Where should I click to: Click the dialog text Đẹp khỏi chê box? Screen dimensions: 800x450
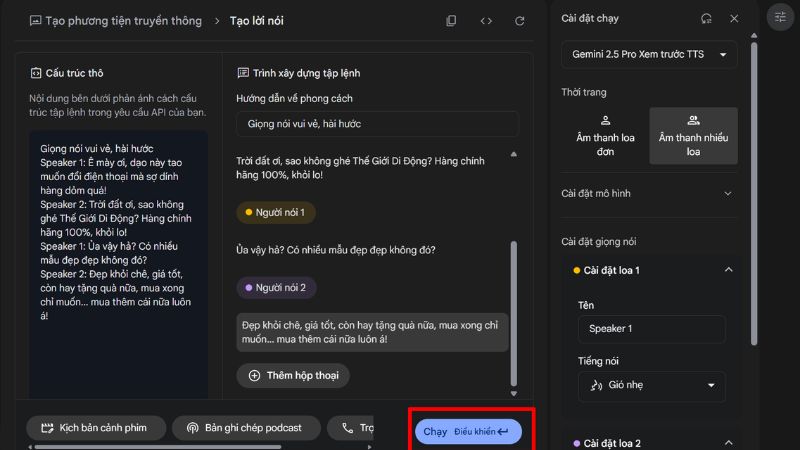pyautogui.click(x=372, y=332)
